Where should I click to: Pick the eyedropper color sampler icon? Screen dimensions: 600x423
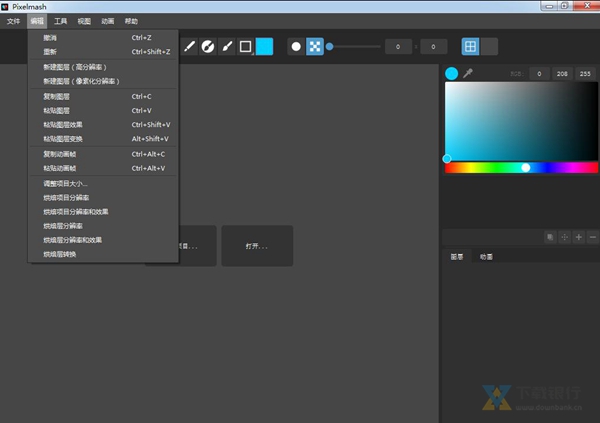(x=467, y=73)
